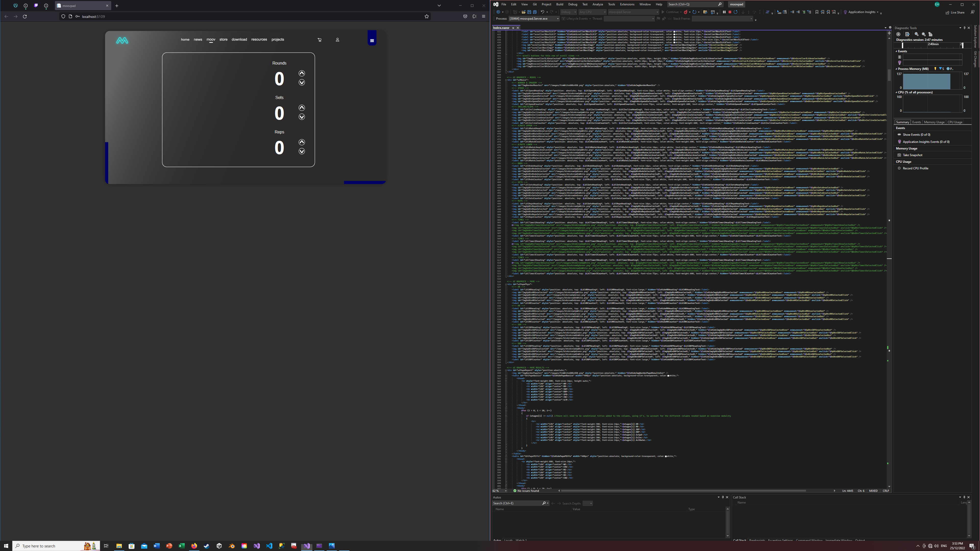Screen dimensions: 980x551
Task: Toggle Auto Hide pin on Diagnostic Tools
Action: pyautogui.click(x=964, y=28)
